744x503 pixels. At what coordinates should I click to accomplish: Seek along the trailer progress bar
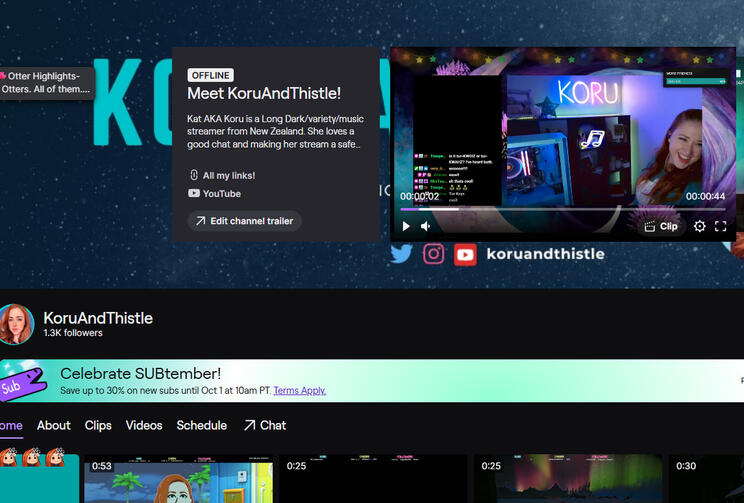[563, 209]
